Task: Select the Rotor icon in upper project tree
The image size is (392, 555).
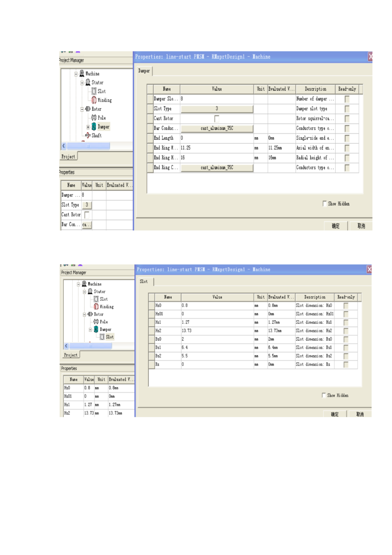Action: (x=88, y=109)
